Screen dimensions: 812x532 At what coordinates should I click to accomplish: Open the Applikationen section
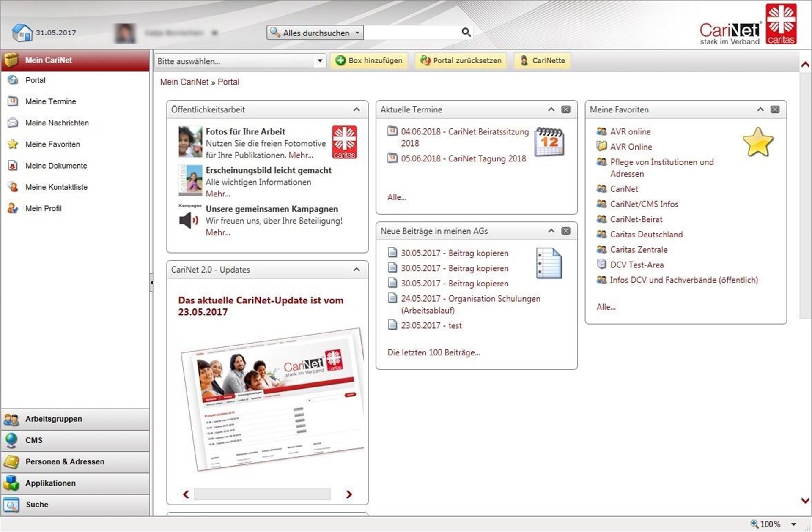pos(75,483)
